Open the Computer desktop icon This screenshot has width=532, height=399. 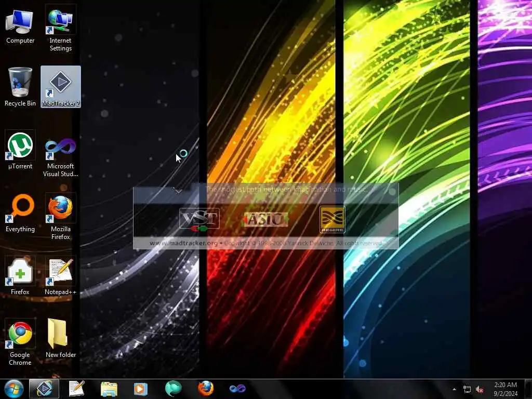20,27
